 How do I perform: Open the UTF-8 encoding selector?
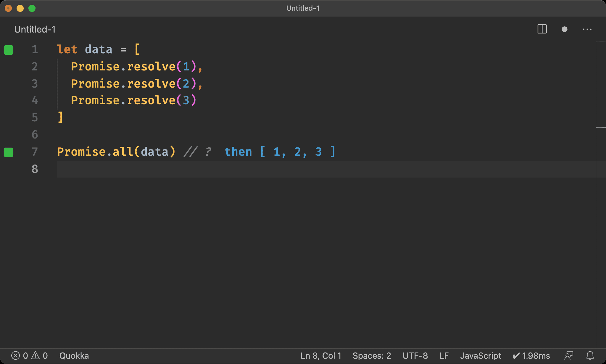coord(415,355)
